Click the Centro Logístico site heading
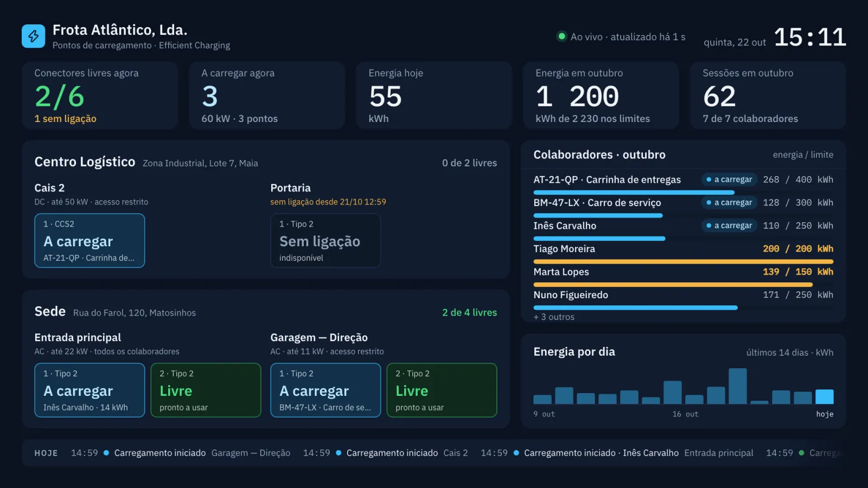 point(85,162)
